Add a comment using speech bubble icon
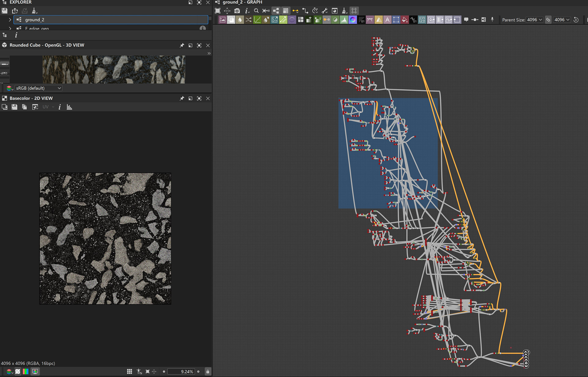 click(466, 20)
